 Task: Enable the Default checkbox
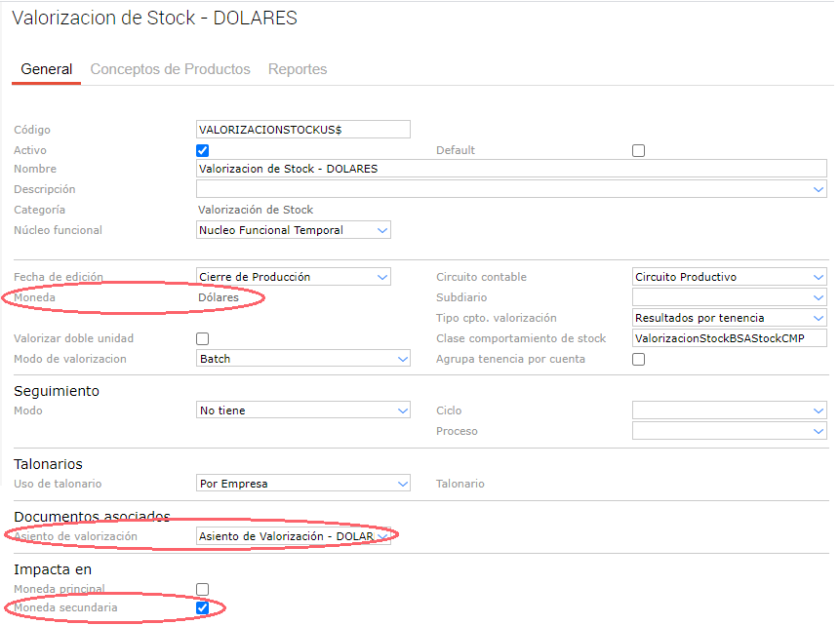tap(639, 150)
